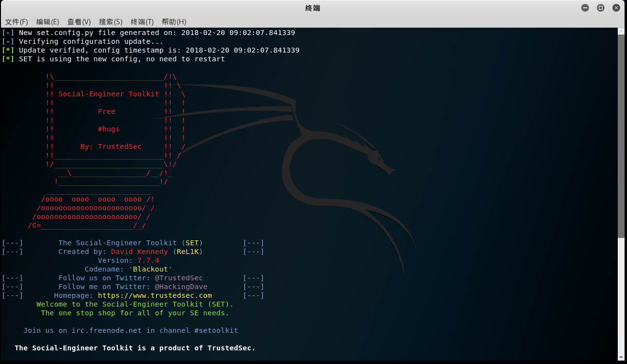Open the 帮助(H) menu
627x364 pixels.
tap(174, 22)
